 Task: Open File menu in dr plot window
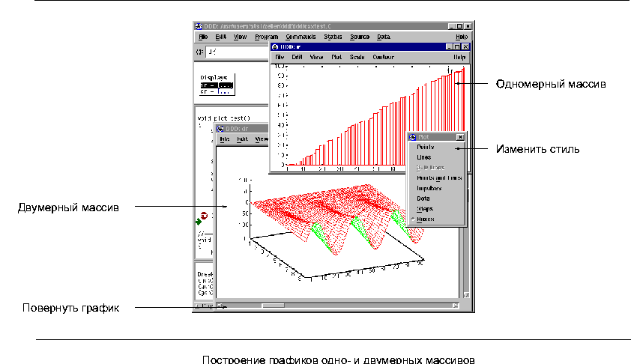225,139
